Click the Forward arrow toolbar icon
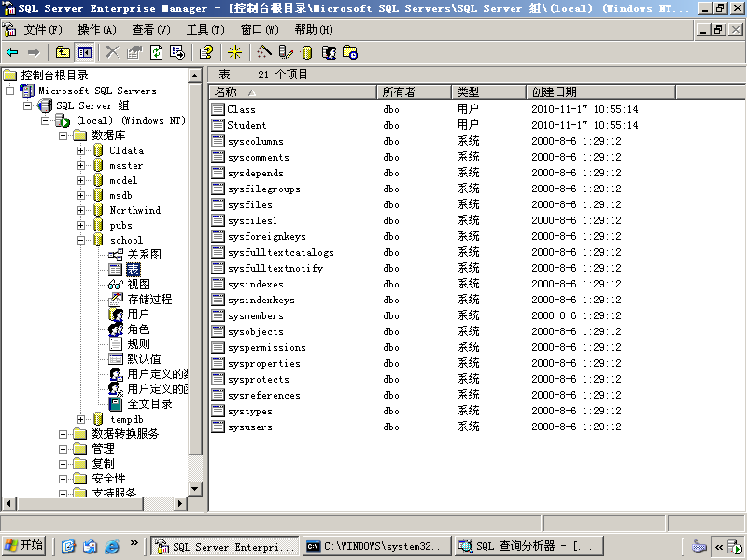747x560 pixels. point(34,52)
